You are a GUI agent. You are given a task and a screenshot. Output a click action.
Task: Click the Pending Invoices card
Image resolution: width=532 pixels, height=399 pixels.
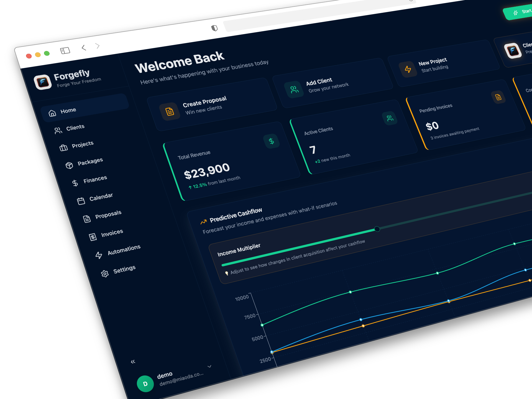pos(465,115)
